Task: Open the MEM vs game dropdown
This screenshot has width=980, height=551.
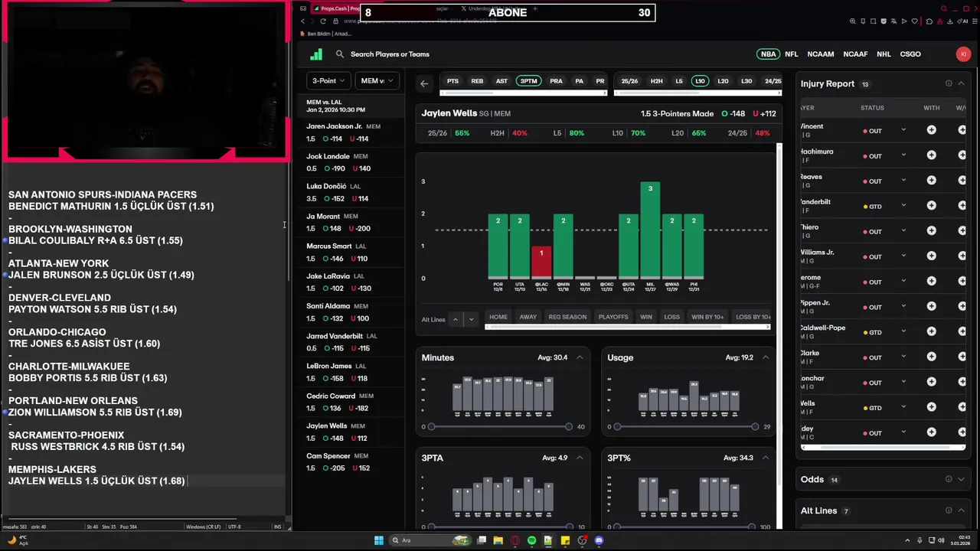Action: [377, 80]
